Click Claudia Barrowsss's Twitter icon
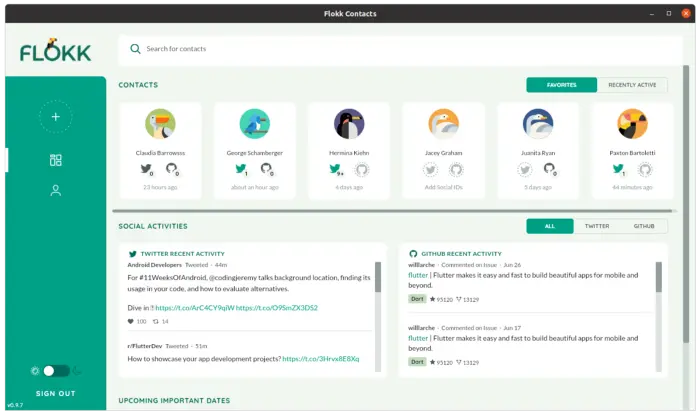700x415 pixels. [146, 169]
